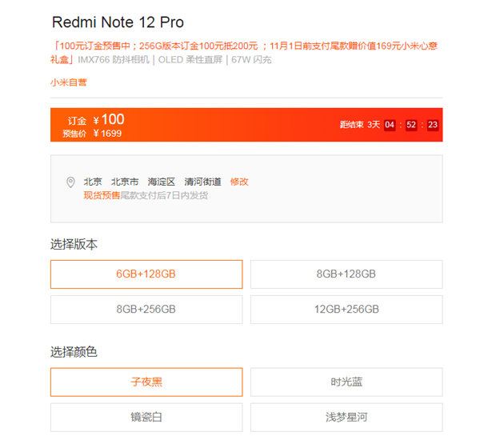Pick the 镜瓷白 color option
480x448 pixels.
(146, 417)
